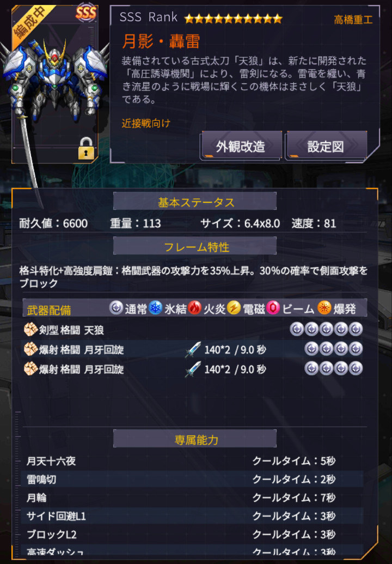Select the 通常 normal attribute icon

click(x=116, y=308)
